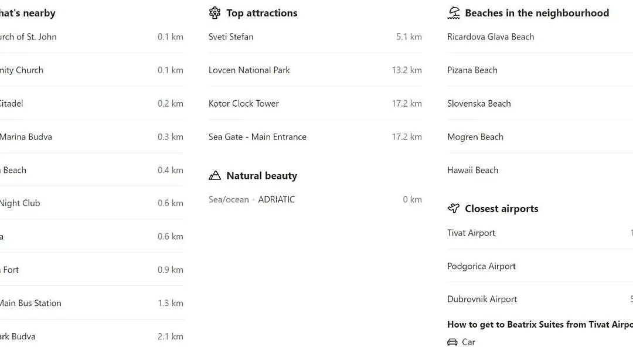Click the beach umbrella icon
Viewport: 633px width, 364px height.
pyautogui.click(x=454, y=13)
